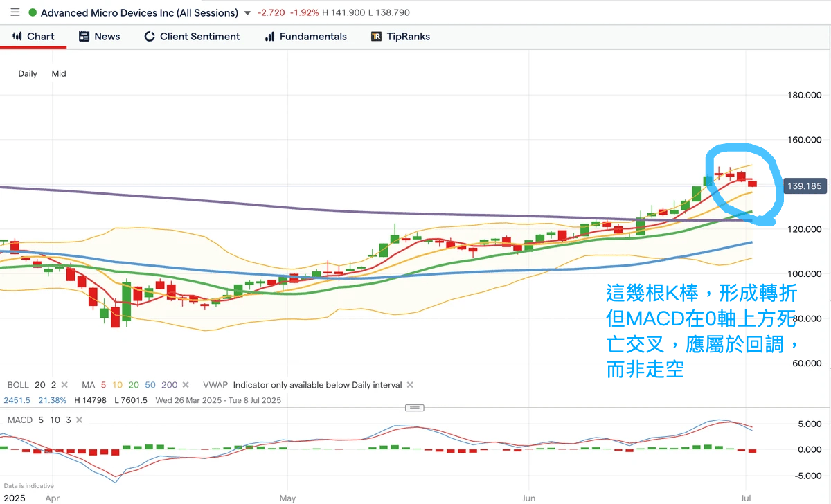Screen dimensions: 831x504
Task: Click the MACD -5.000 axis label
Action: 810,476
